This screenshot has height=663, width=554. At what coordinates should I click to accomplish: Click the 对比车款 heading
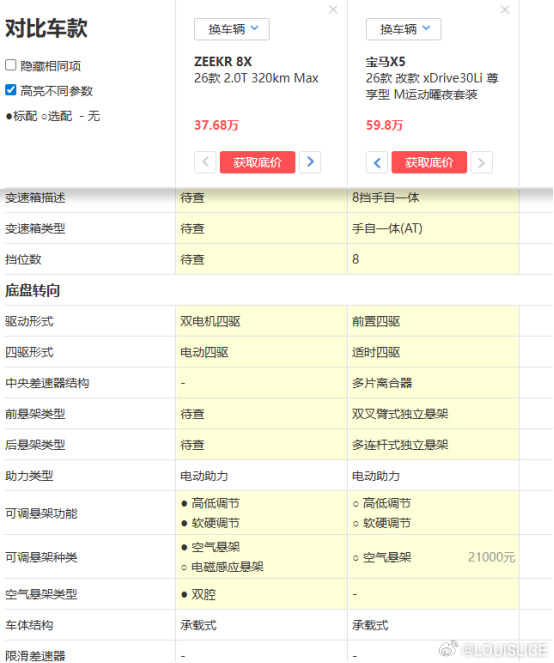(46, 28)
